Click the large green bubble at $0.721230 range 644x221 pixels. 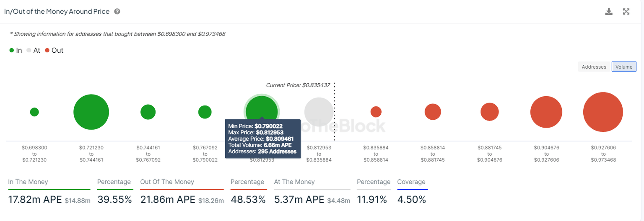point(91,112)
